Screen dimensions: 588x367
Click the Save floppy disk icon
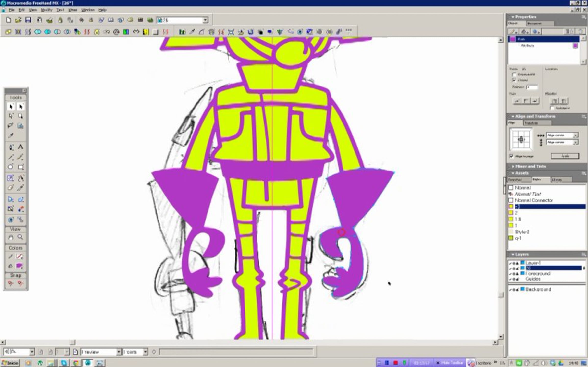[28, 20]
